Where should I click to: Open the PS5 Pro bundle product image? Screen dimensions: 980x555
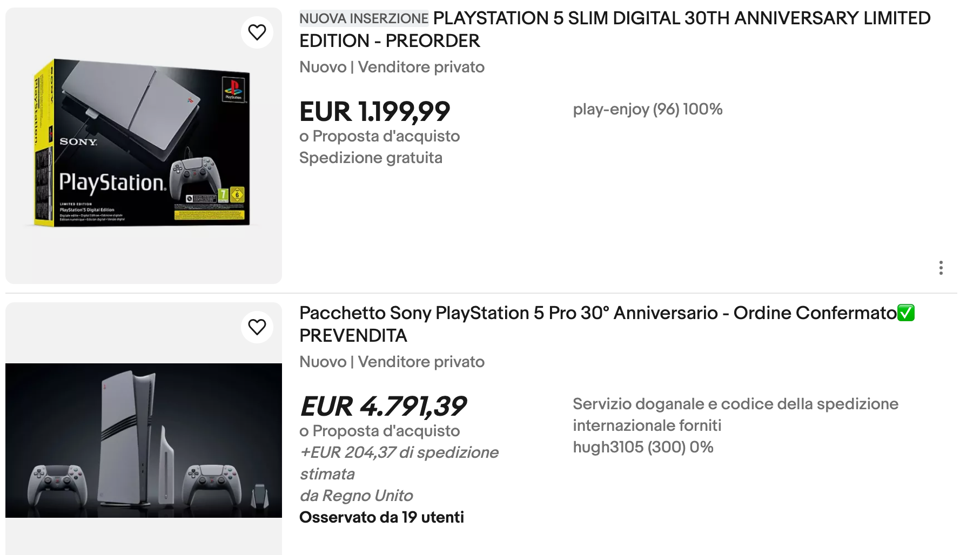pos(143,440)
